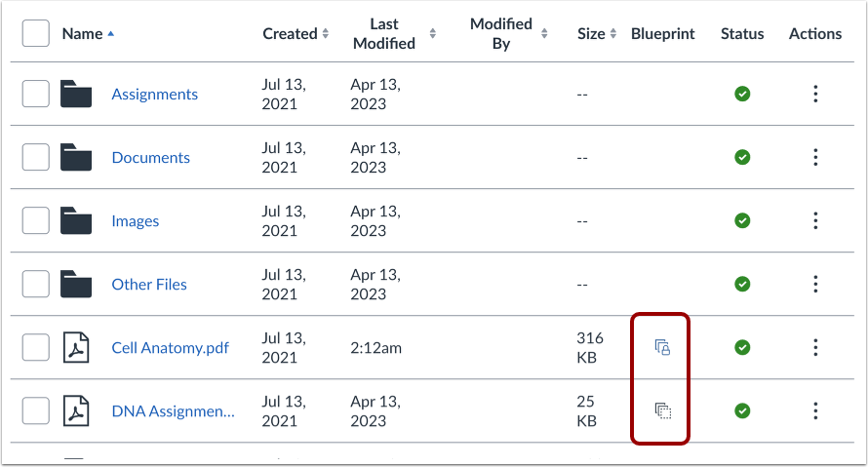Open the Cell Anatomy.pdf file link

point(170,347)
